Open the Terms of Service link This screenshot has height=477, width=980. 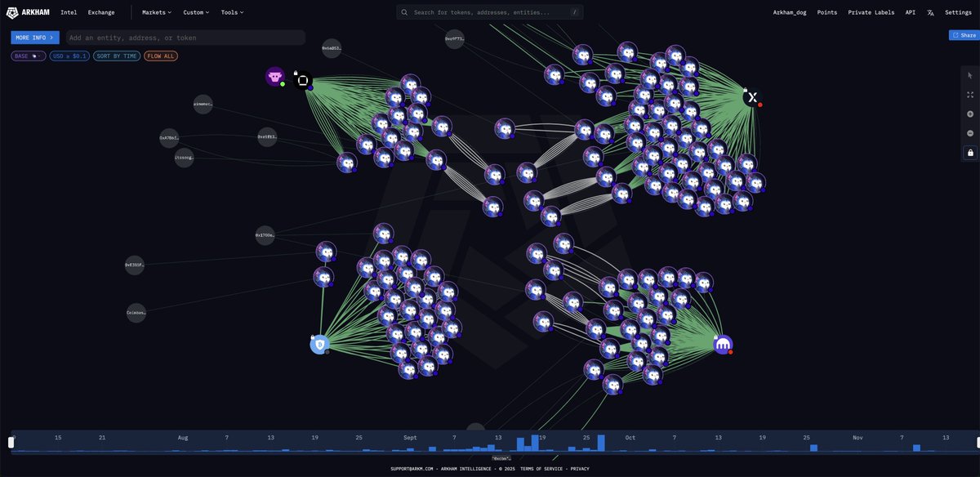(x=543, y=469)
